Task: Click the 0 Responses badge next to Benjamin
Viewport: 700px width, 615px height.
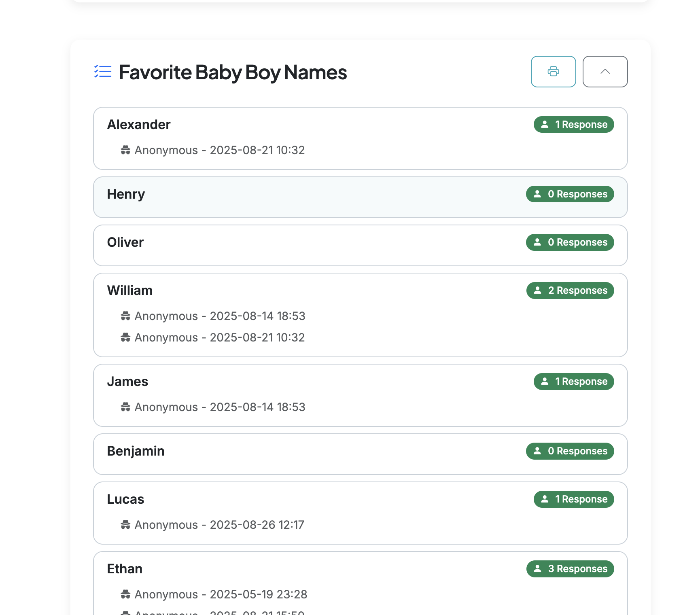Action: coord(570,451)
